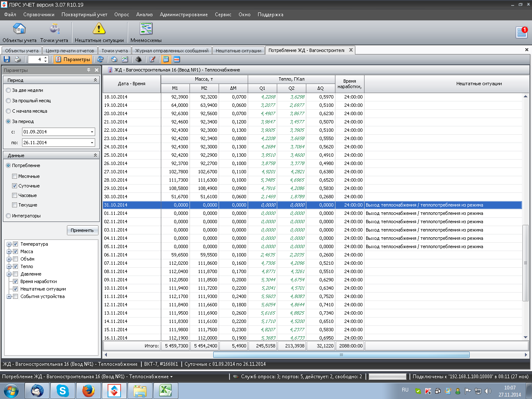This screenshot has height=399, width=532.
Task: Select 'За две недели' period option
Action: click(x=8, y=90)
